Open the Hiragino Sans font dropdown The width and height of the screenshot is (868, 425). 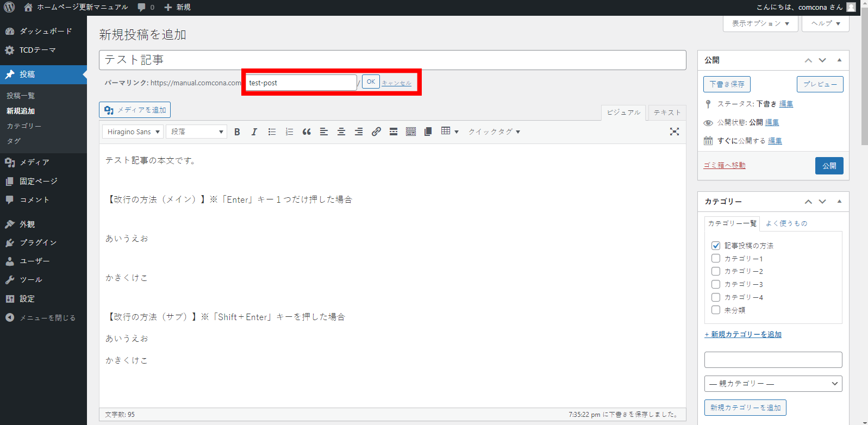pyautogui.click(x=133, y=132)
